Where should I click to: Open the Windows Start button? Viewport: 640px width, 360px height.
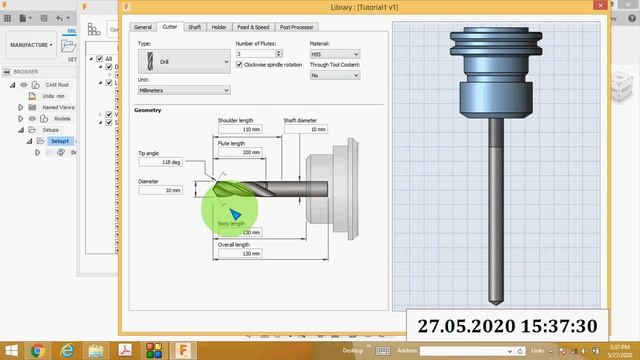tap(11, 351)
